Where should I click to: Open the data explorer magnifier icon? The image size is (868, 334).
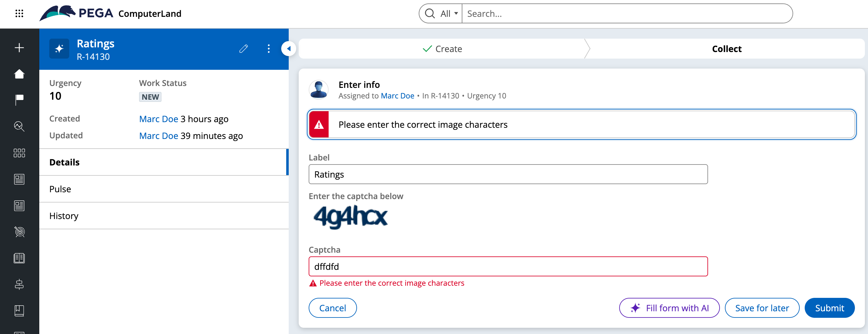[19, 126]
